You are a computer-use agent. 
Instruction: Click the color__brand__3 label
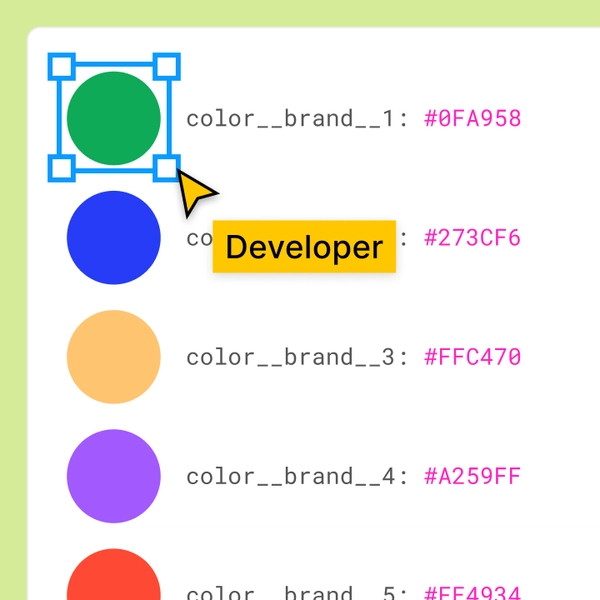pyautogui.click(x=297, y=357)
